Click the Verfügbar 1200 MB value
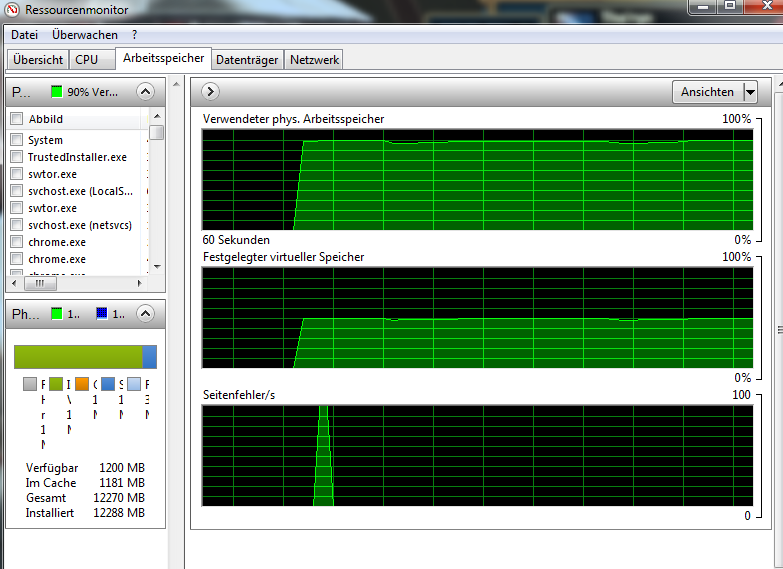783x569 pixels. 122,468
